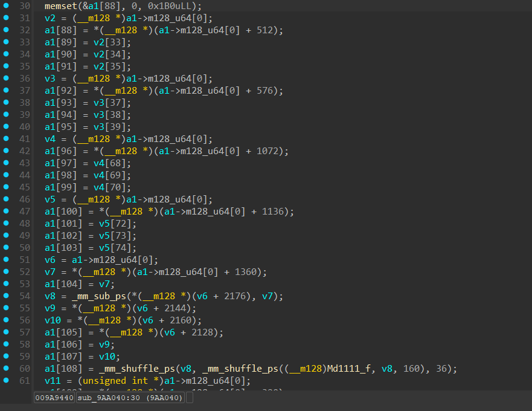Set breakpoint on line 60 dot

click(6, 368)
